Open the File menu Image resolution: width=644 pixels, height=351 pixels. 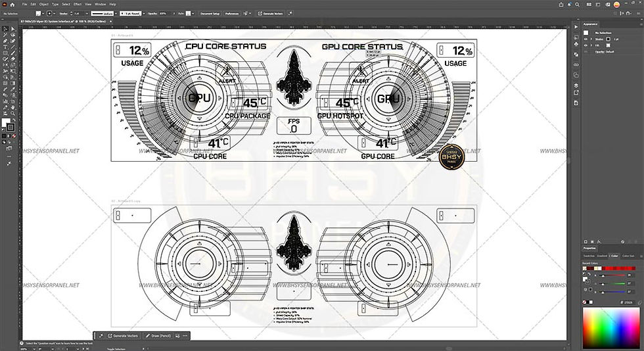25,4
